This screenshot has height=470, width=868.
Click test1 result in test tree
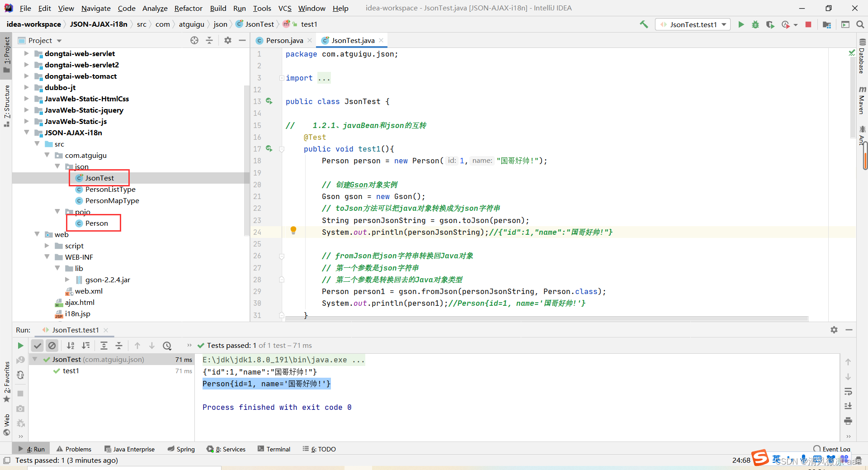pyautogui.click(x=71, y=371)
